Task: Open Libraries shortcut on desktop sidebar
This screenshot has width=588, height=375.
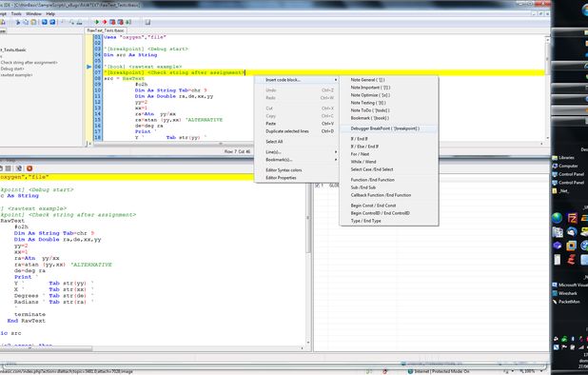Action: click(563, 157)
